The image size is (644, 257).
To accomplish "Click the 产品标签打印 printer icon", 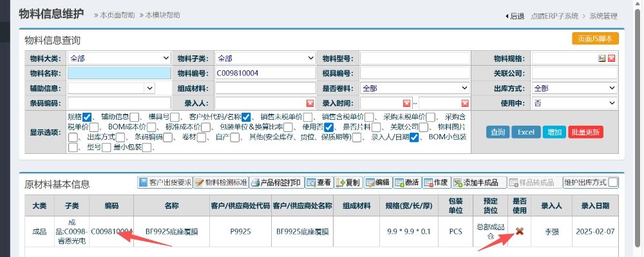I will [255, 182].
